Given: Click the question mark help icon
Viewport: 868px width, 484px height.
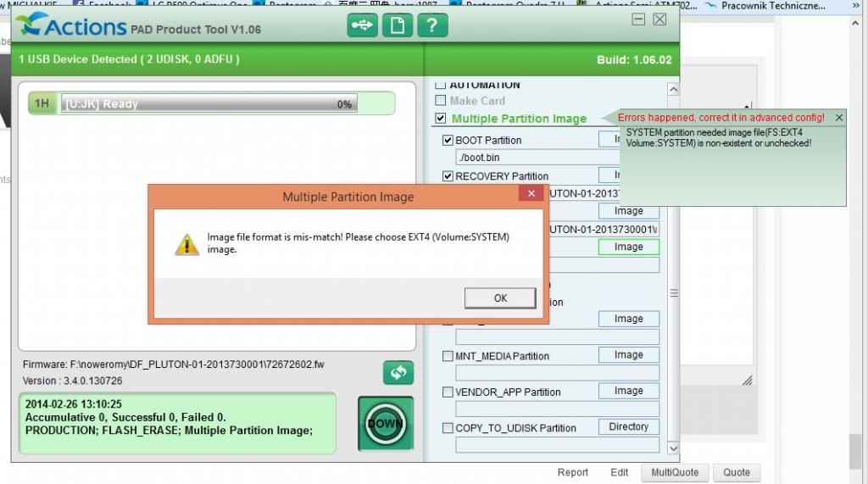Looking at the screenshot, I should (x=431, y=25).
